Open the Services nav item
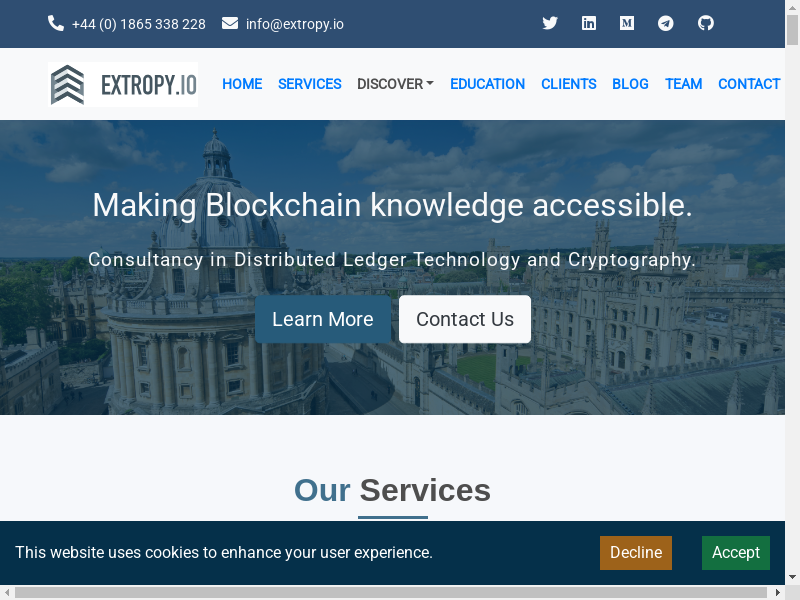The height and width of the screenshot is (600, 800). (310, 84)
